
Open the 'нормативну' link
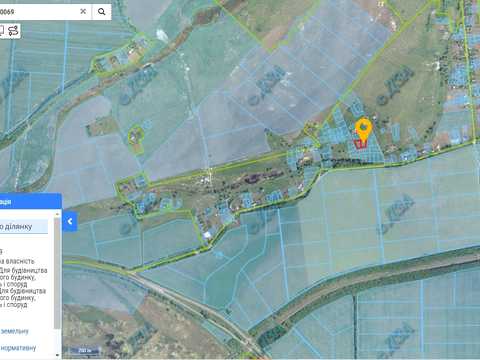pos(18,348)
